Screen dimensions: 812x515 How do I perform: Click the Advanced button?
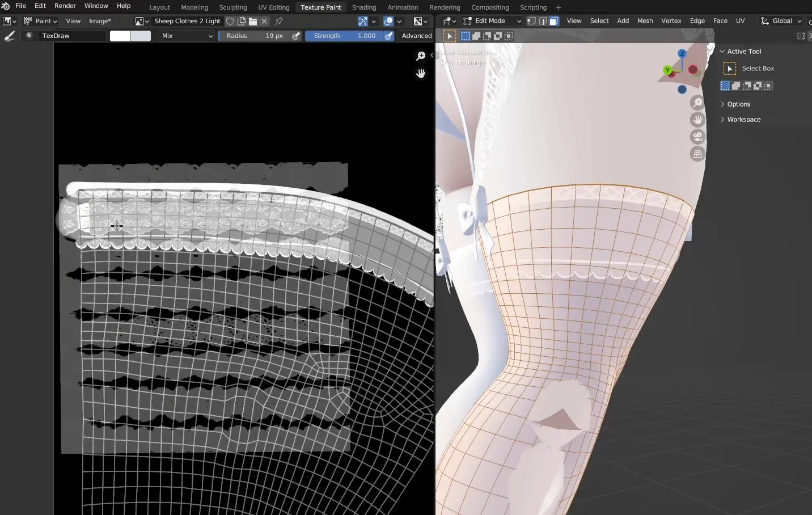417,36
